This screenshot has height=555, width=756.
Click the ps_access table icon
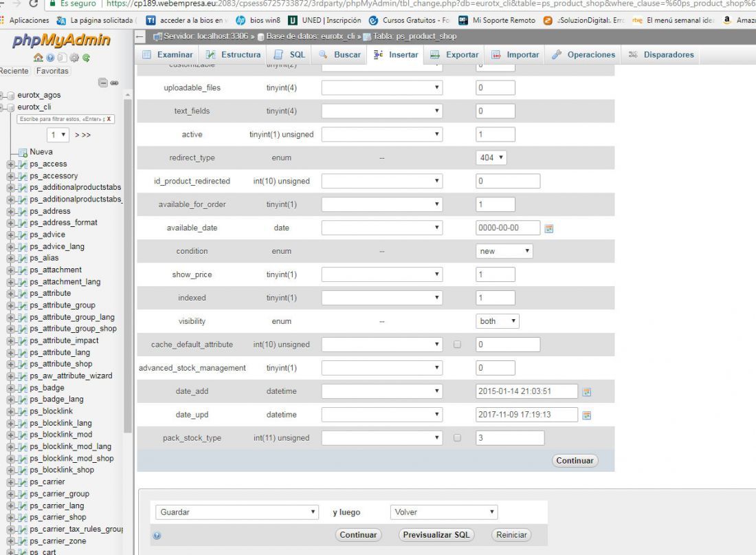pos(22,164)
